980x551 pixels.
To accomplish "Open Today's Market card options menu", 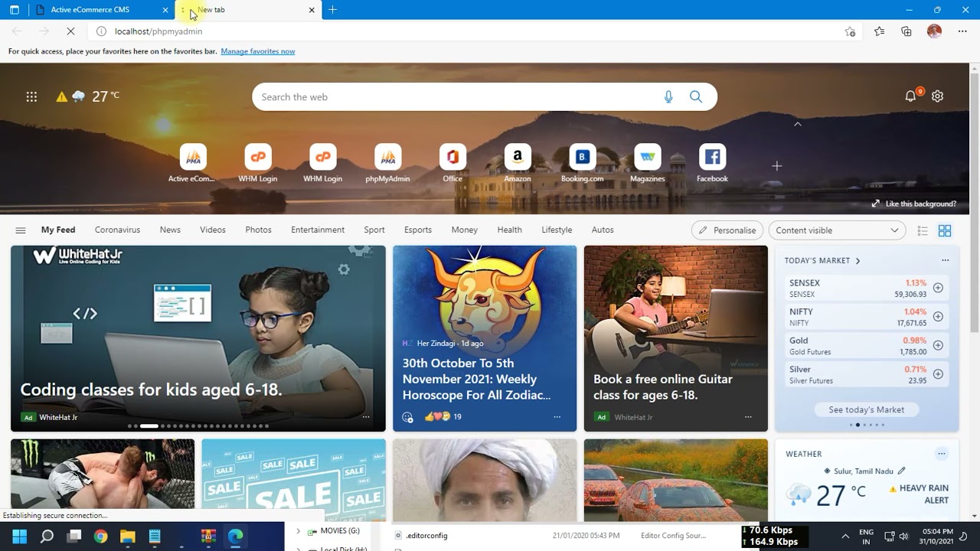I will pyautogui.click(x=945, y=260).
